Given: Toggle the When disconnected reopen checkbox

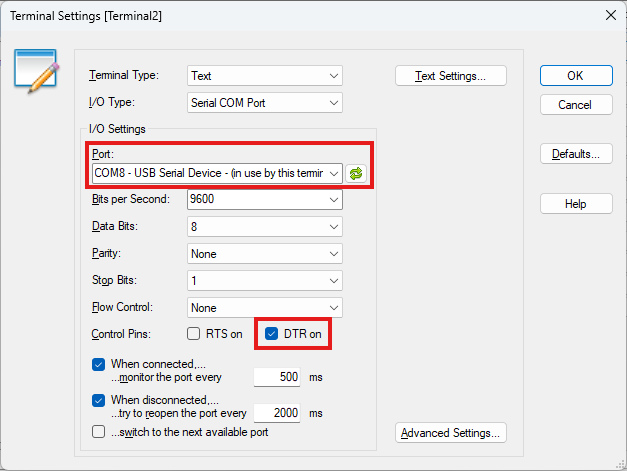Looking at the screenshot, I should click(98, 400).
